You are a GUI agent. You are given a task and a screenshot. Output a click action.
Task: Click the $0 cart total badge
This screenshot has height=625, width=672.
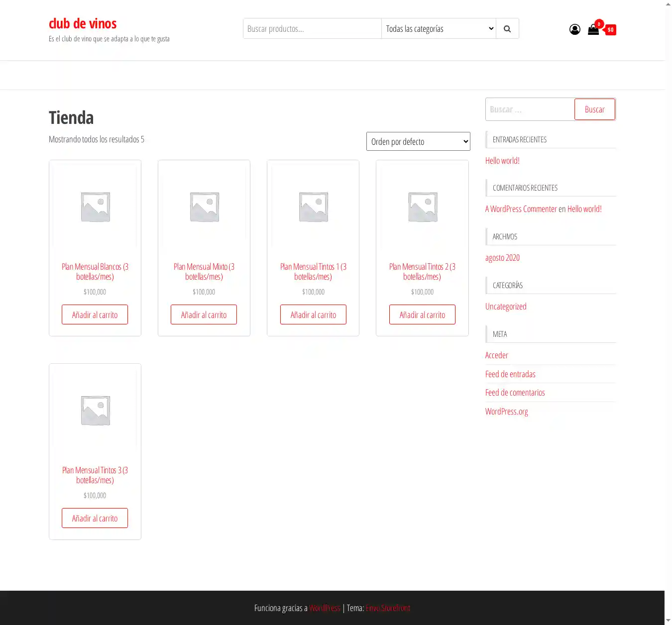point(610,30)
